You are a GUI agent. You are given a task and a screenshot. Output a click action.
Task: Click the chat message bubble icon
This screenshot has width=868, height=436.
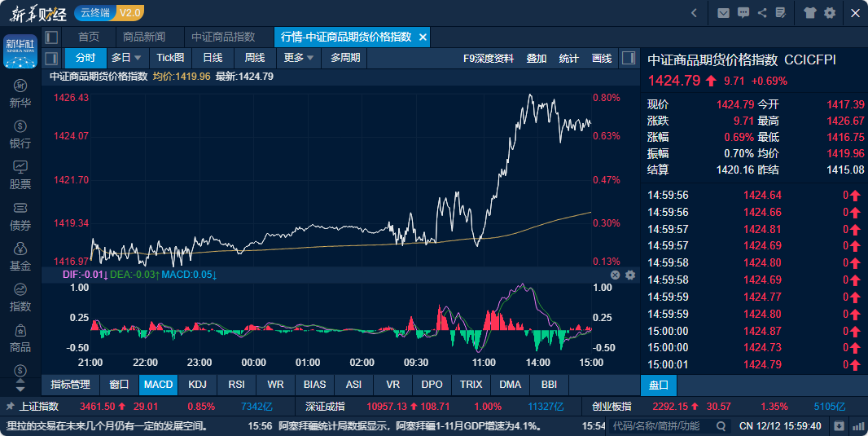pyautogui.click(x=743, y=12)
